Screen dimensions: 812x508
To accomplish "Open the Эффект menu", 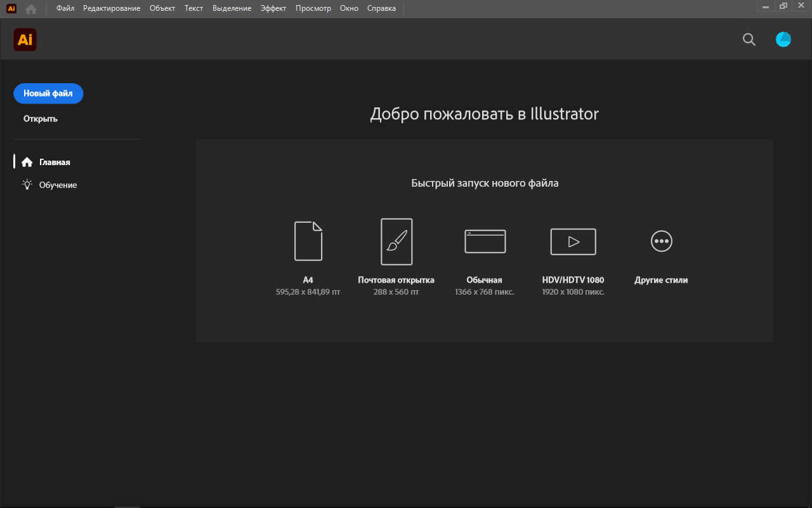I will click(273, 8).
